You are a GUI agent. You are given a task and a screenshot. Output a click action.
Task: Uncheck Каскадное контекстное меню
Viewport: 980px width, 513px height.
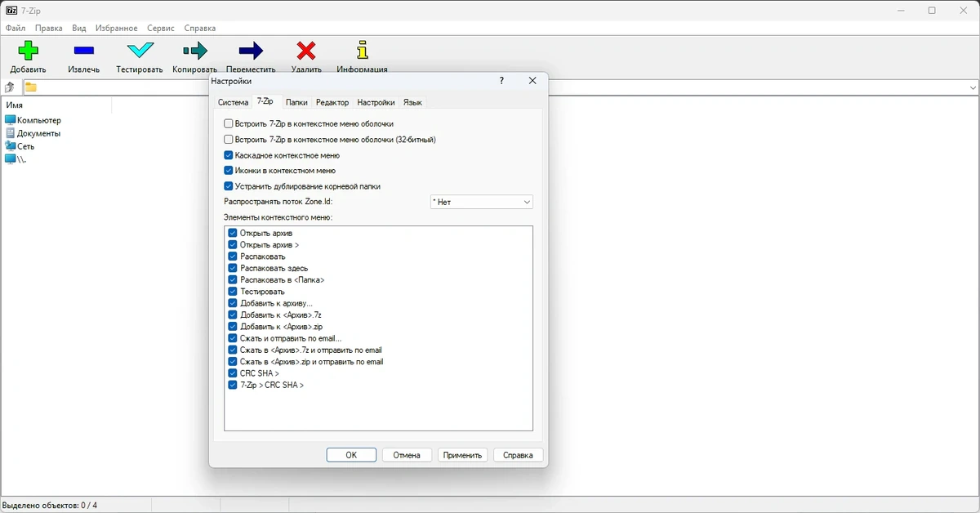(229, 155)
